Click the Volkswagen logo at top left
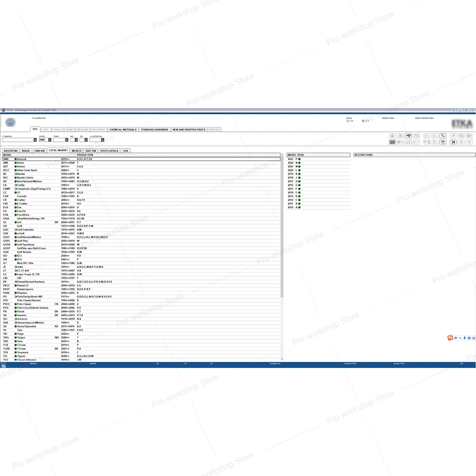Screen dimensions: 476x476 (x=10, y=122)
